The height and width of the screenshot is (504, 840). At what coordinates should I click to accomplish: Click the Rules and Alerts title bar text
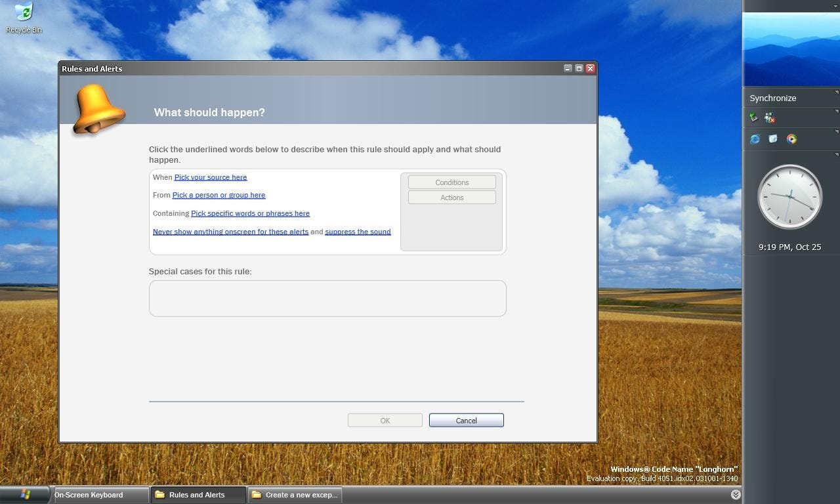click(92, 69)
